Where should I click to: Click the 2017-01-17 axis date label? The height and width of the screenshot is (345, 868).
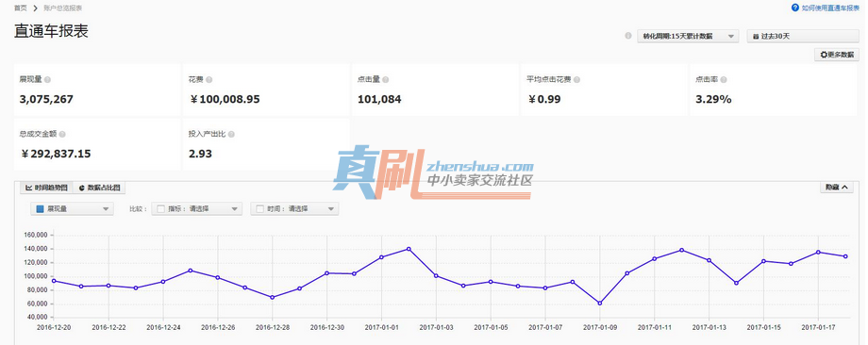pyautogui.click(x=818, y=327)
